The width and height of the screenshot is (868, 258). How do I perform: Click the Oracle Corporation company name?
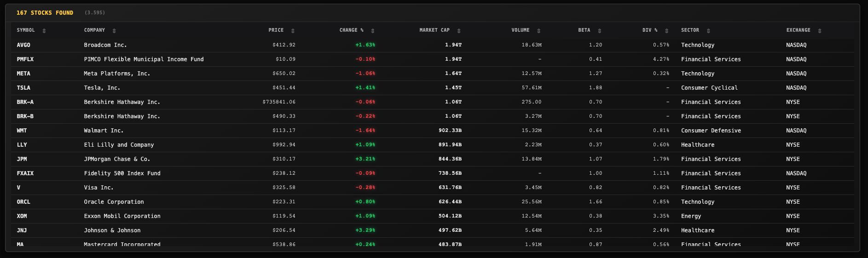tap(114, 202)
